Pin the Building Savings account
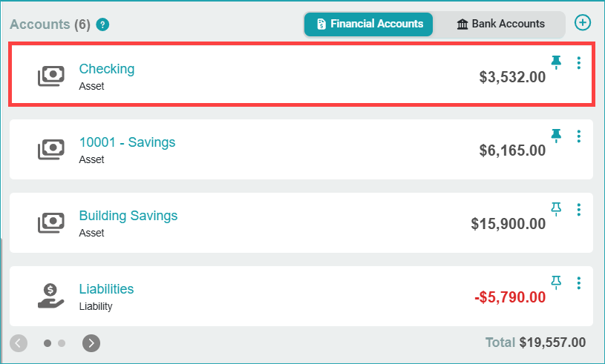 (x=556, y=209)
